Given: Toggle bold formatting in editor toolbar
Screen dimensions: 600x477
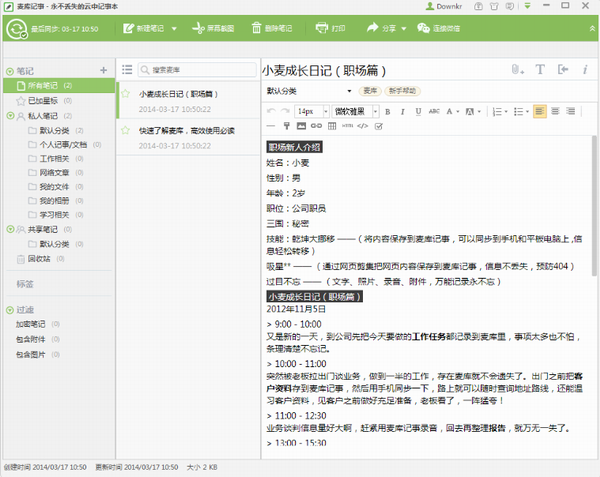Looking at the screenshot, I should (388, 111).
